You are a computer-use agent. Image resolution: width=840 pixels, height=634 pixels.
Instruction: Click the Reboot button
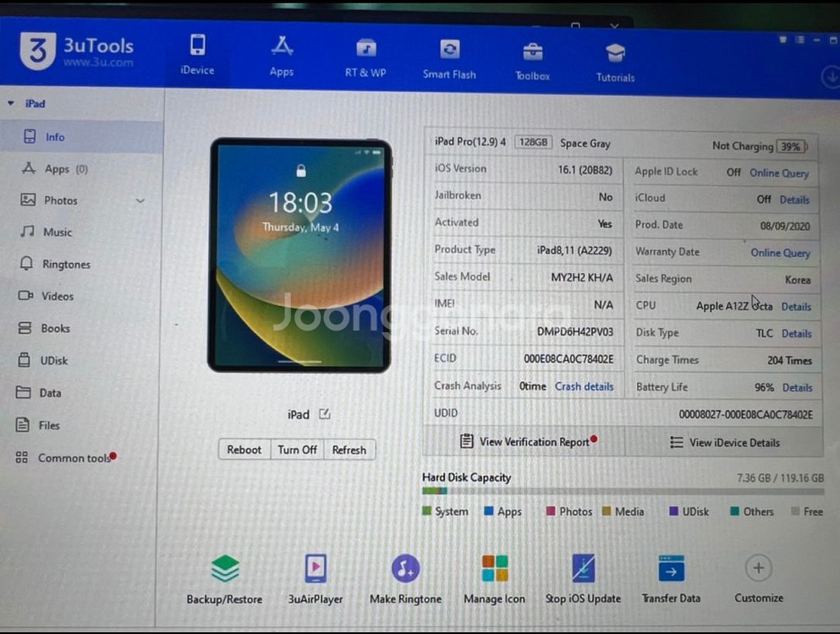(244, 450)
